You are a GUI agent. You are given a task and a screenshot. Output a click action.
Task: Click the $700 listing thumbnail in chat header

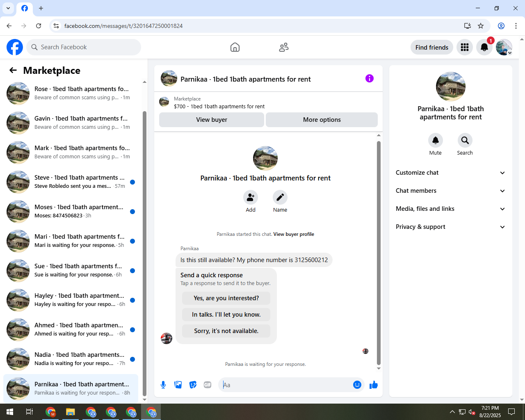click(164, 102)
